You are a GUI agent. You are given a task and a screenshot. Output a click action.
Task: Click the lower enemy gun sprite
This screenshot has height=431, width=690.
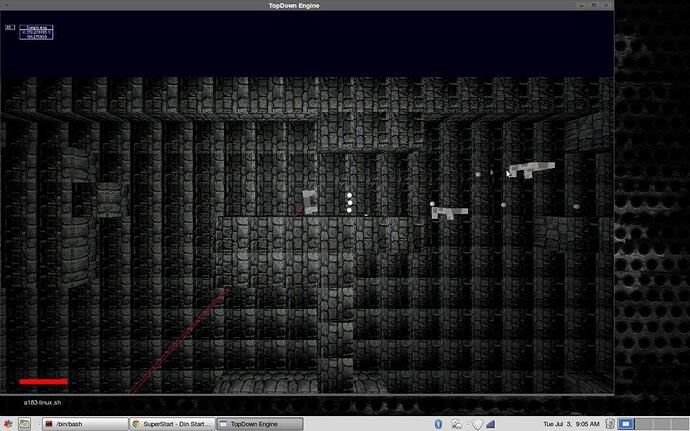point(449,213)
